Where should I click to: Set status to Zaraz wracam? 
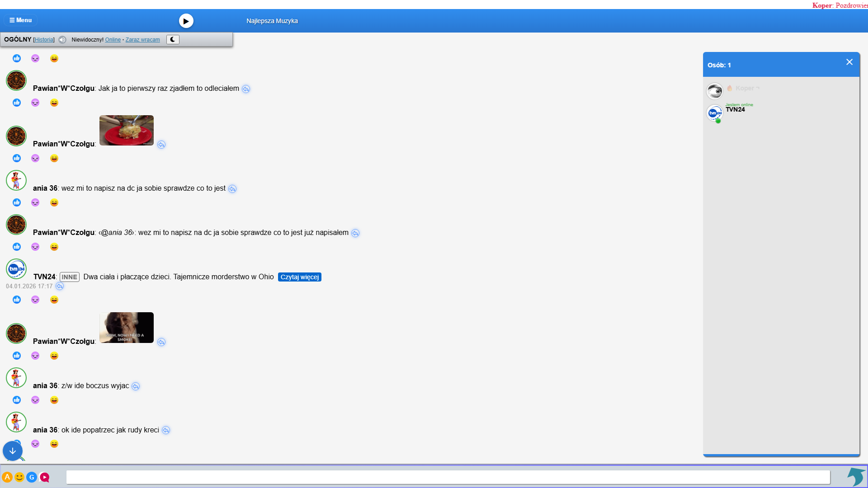click(142, 40)
